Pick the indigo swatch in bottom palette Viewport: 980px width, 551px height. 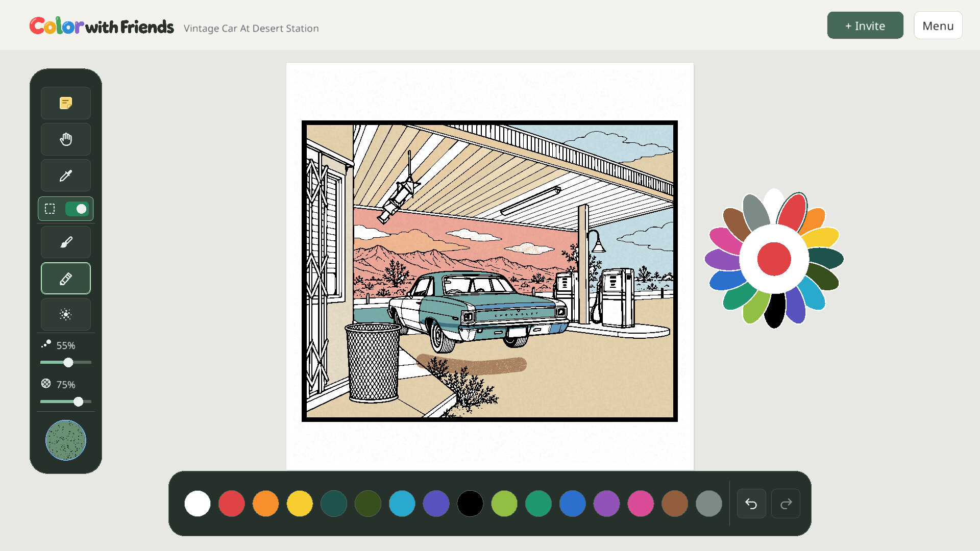[x=436, y=504]
